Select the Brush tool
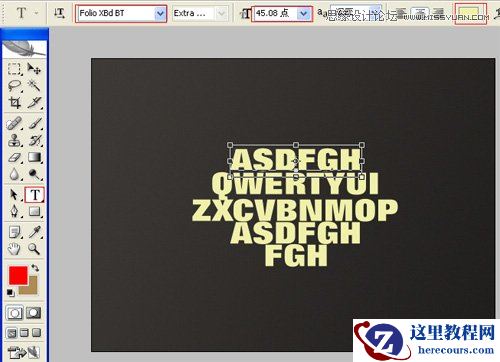The image size is (500, 362). (34, 124)
